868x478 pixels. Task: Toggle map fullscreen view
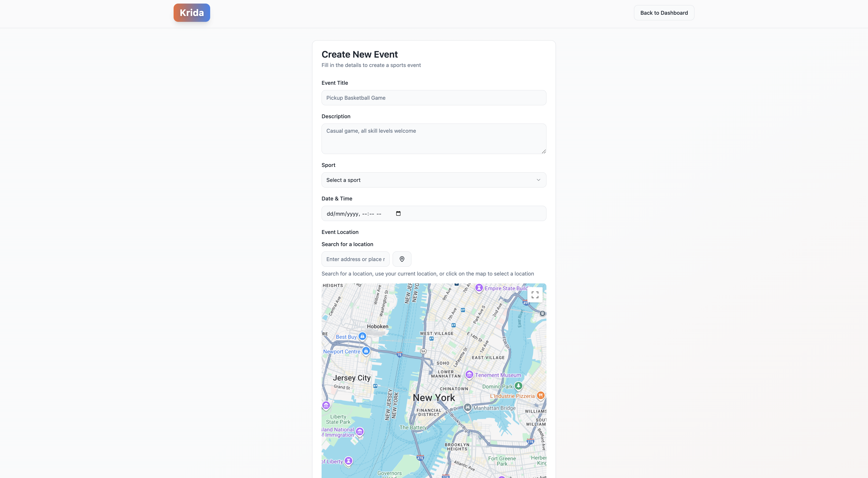[535, 295]
